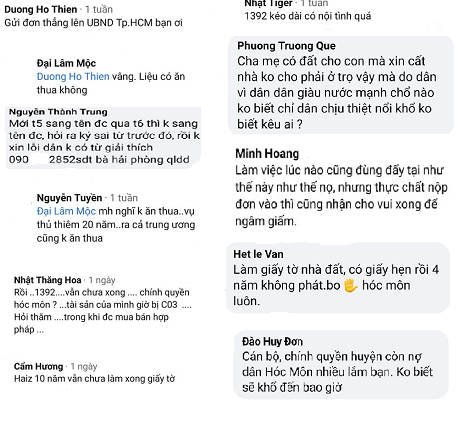Click the raised hand emoji in comment
This screenshot has width=465, height=421.
click(350, 286)
